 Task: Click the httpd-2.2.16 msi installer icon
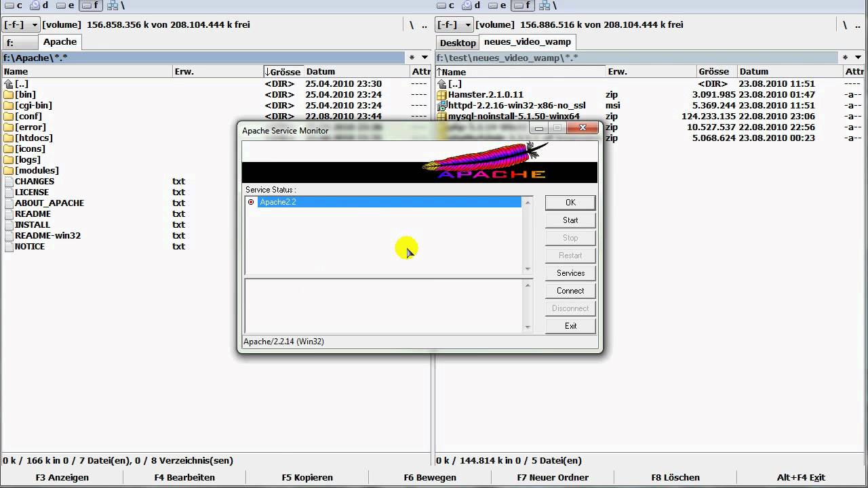point(441,106)
